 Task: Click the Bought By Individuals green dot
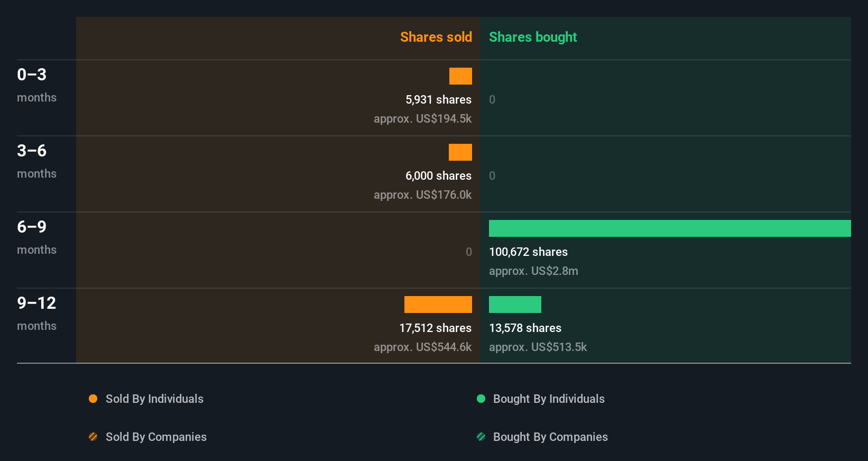(481, 399)
